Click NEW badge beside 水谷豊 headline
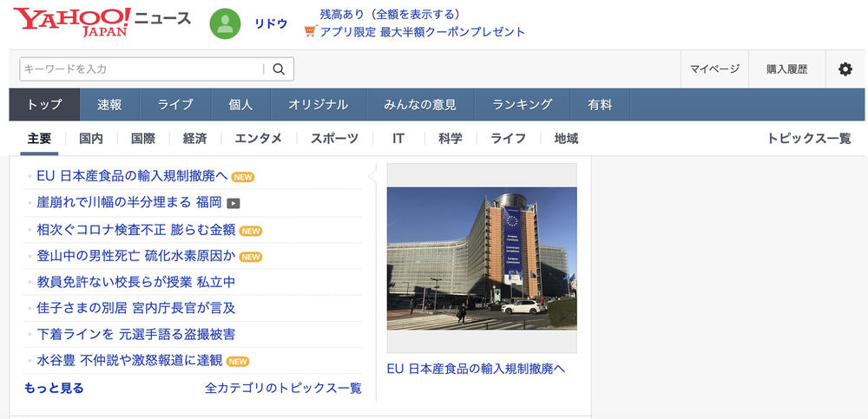Image resolution: width=868 pixels, height=419 pixels. [238, 362]
